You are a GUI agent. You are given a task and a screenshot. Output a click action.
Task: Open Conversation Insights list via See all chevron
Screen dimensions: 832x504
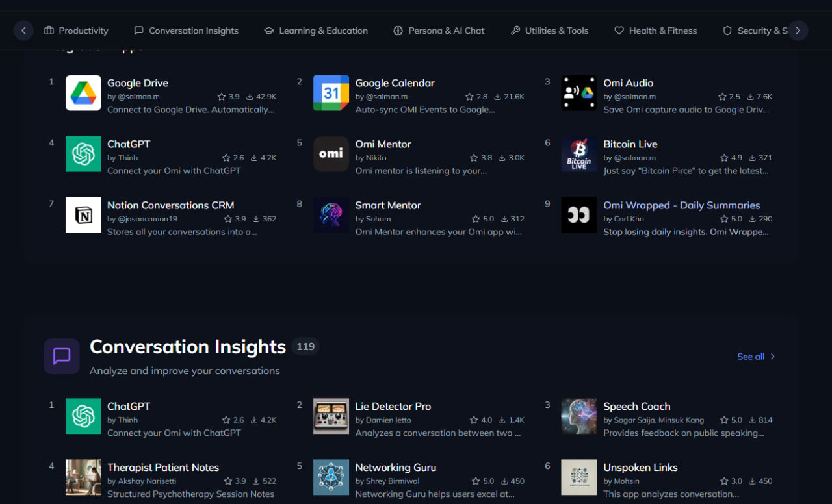772,356
